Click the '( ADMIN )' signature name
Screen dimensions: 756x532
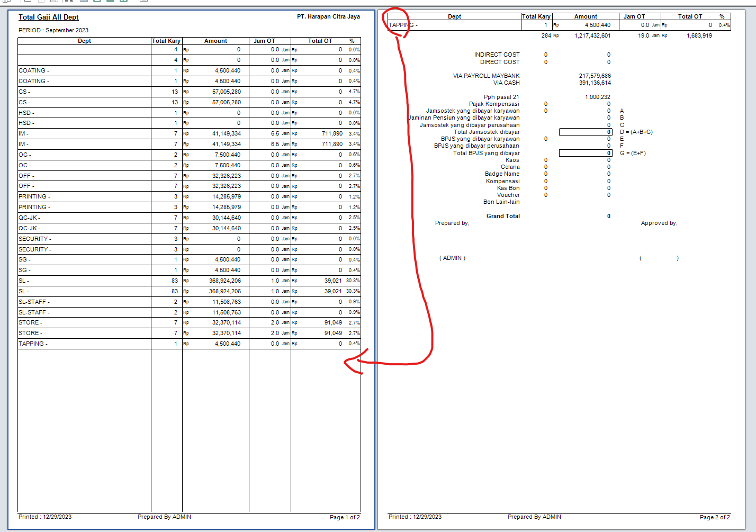tap(452, 258)
